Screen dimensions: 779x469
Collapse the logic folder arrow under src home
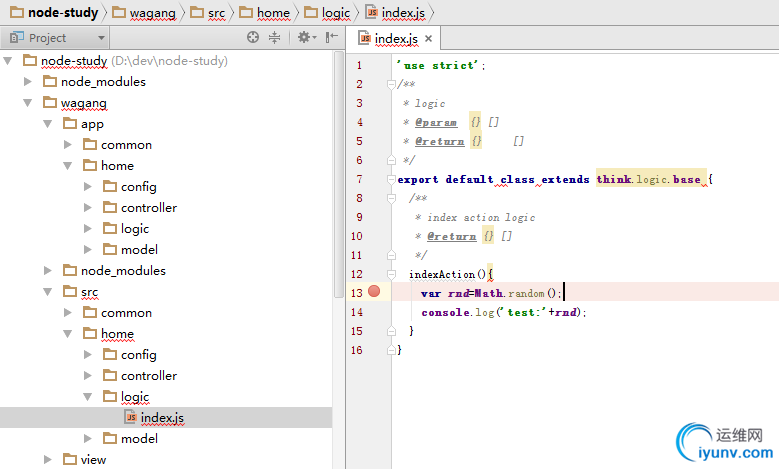87,396
